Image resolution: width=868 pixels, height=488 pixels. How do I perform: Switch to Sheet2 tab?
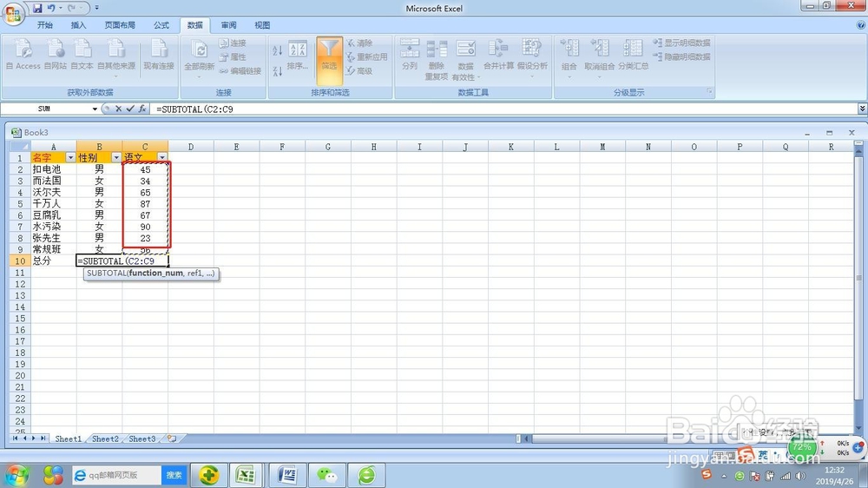[105, 439]
